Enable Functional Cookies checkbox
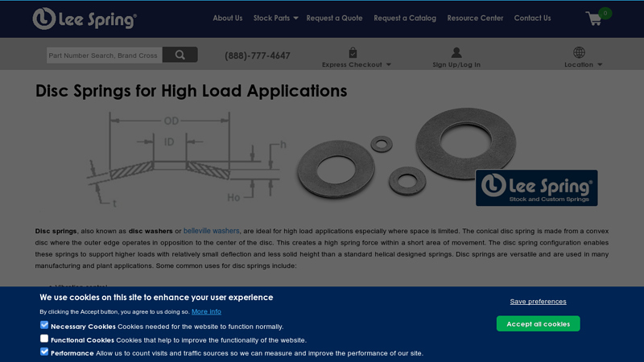Screen dimensions: 644x362 click(44, 339)
